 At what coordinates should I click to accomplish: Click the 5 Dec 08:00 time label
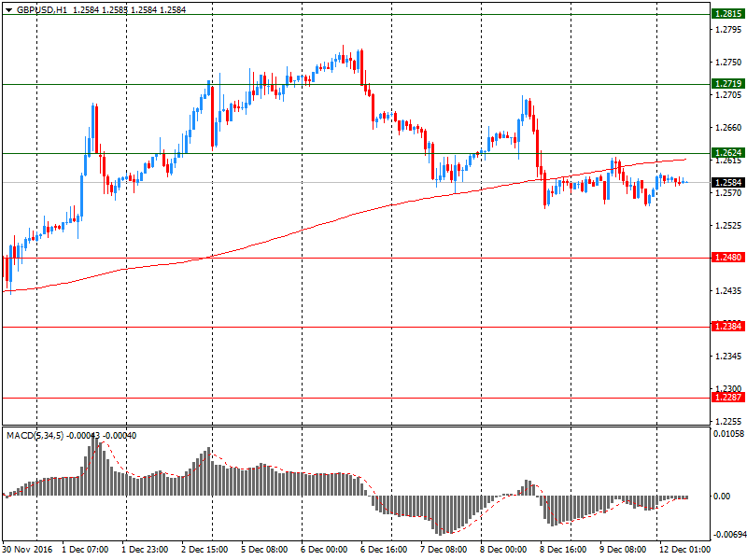(264, 550)
